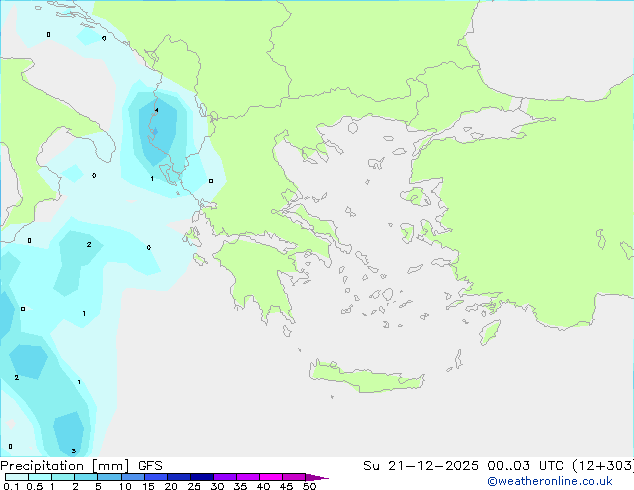Click the 15–20 mm legend color swatch
634x490 pixels.
(x=156, y=477)
